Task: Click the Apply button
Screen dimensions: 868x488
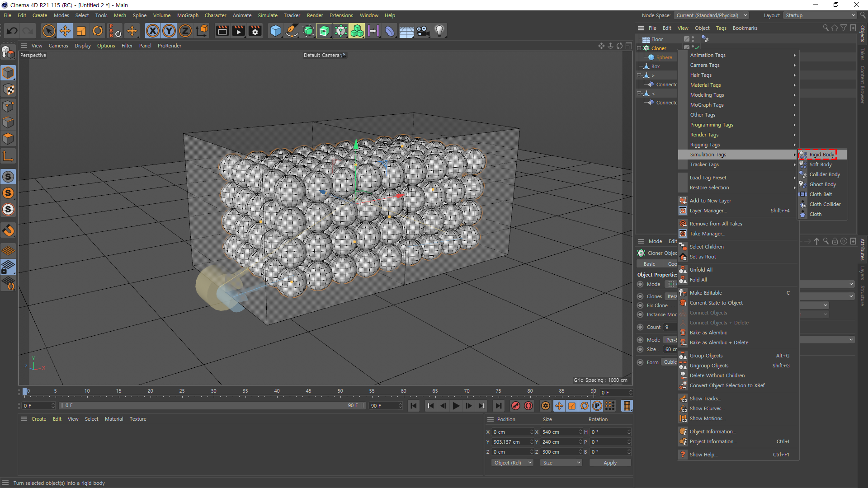Action: tap(610, 463)
